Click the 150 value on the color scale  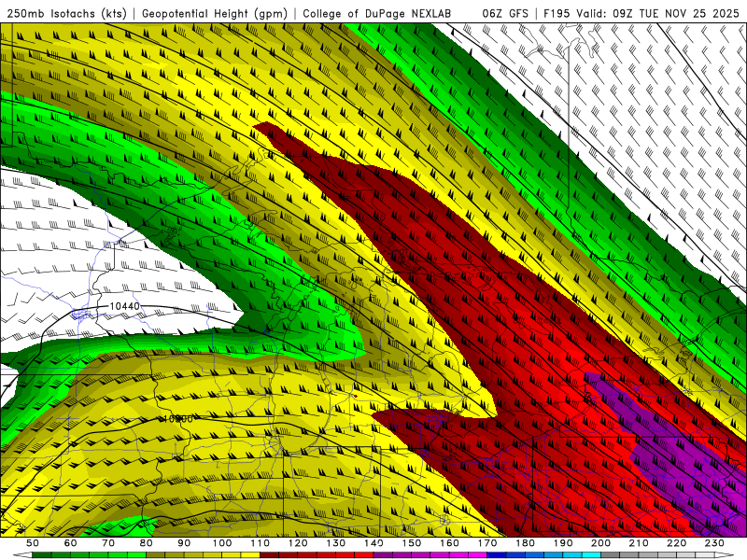coord(412,543)
